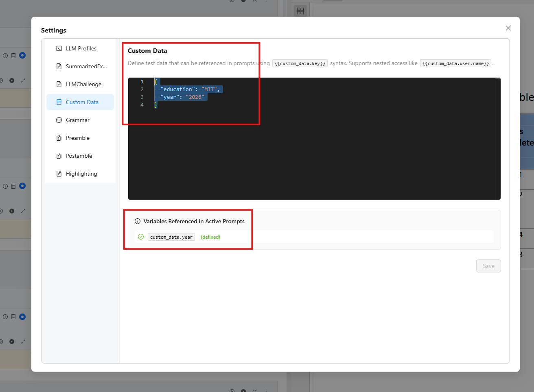The image size is (534, 392).
Task: Click the {{custom_data.key}} syntax badge
Action: (300, 63)
